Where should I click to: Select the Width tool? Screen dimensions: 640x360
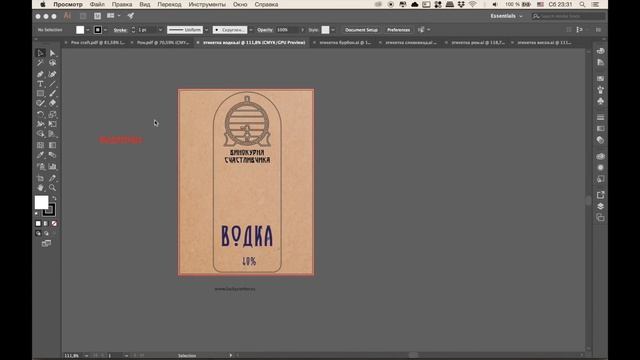click(40, 124)
